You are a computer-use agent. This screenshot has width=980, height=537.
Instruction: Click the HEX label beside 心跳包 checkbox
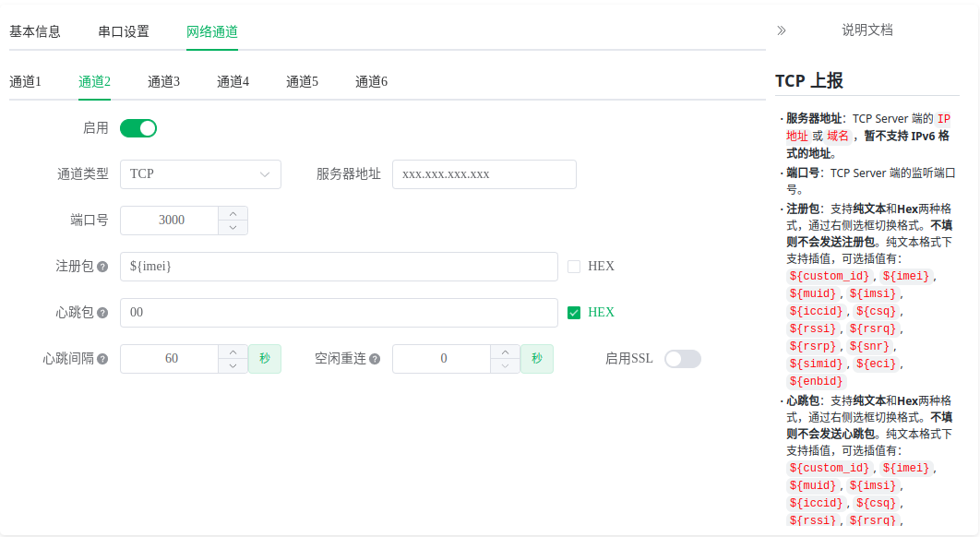click(602, 313)
